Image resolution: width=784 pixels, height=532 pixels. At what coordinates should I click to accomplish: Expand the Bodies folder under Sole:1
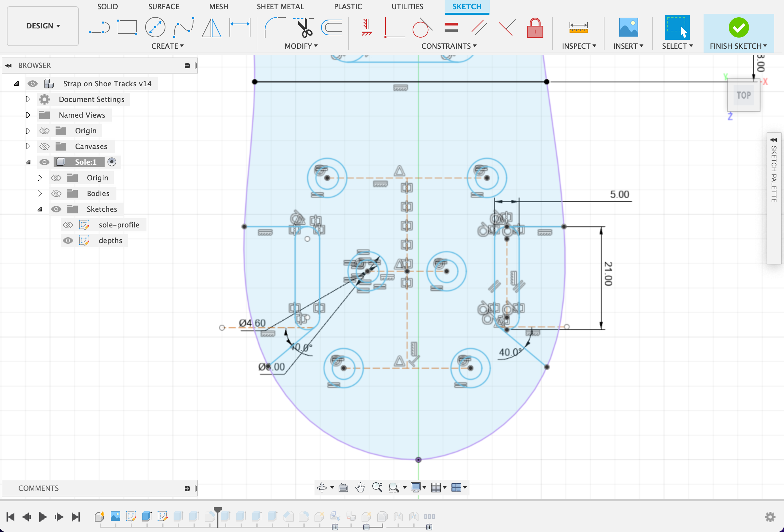pyautogui.click(x=40, y=193)
